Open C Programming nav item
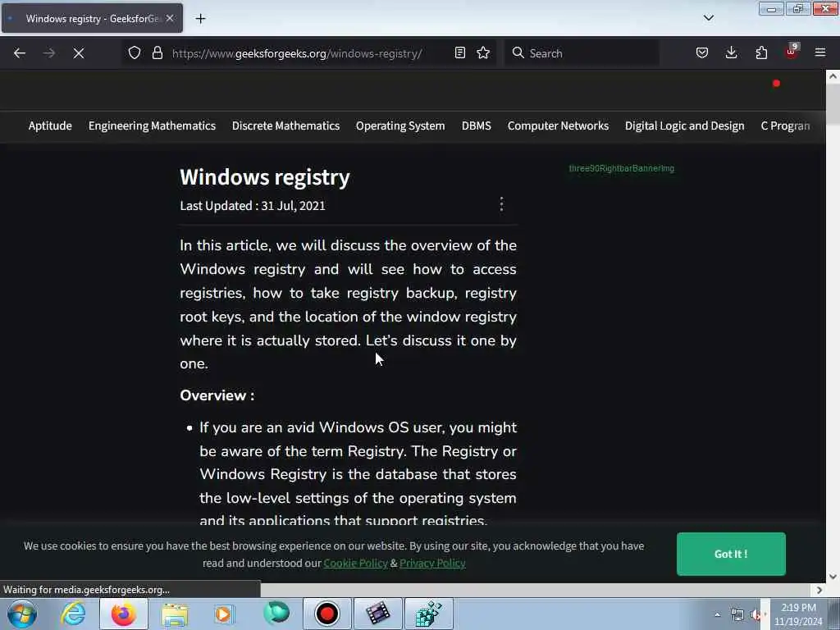Image resolution: width=840 pixels, height=630 pixels. [x=785, y=126]
